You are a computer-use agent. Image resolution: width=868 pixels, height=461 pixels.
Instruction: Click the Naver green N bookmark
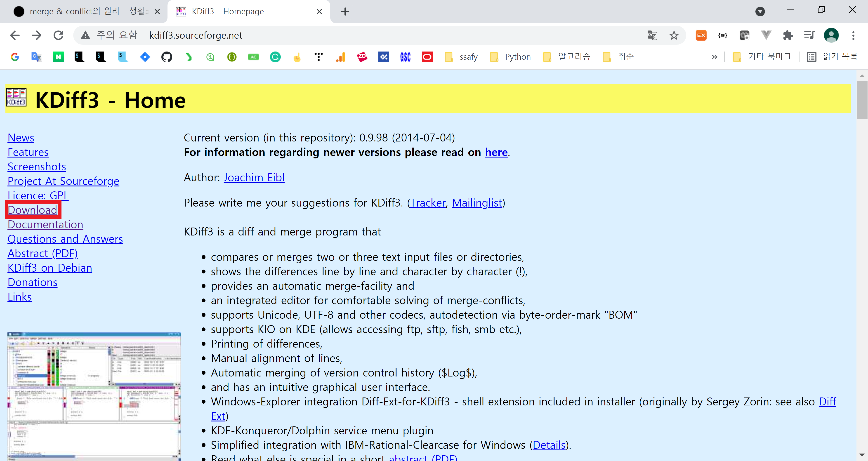(x=58, y=57)
